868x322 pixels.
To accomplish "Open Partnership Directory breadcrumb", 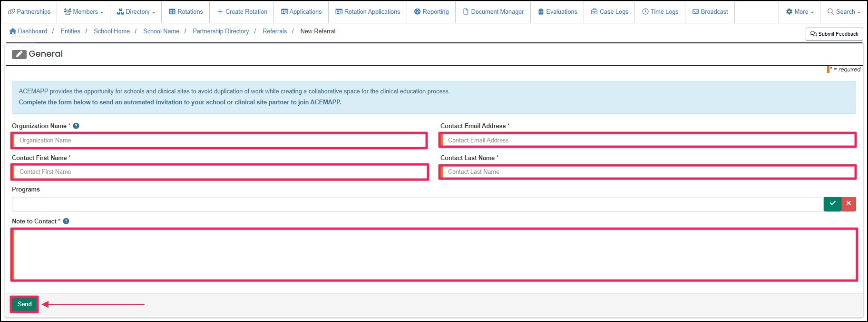I will [221, 31].
